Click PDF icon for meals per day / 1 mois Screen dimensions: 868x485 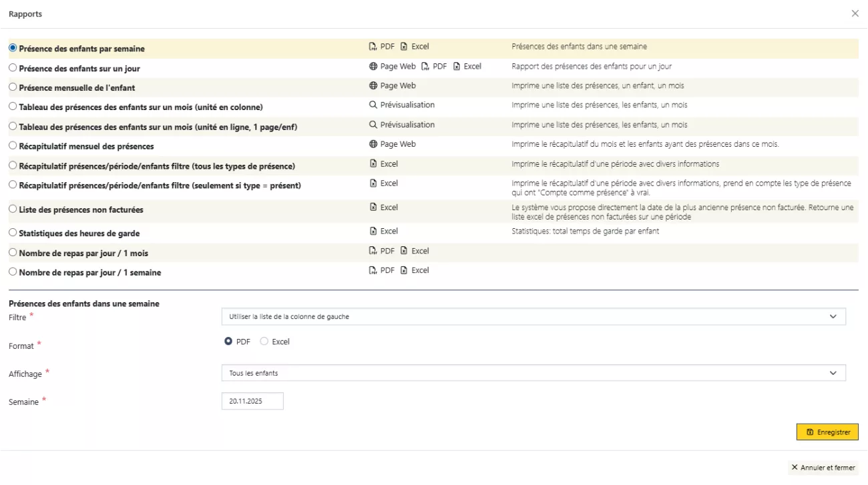click(x=373, y=251)
